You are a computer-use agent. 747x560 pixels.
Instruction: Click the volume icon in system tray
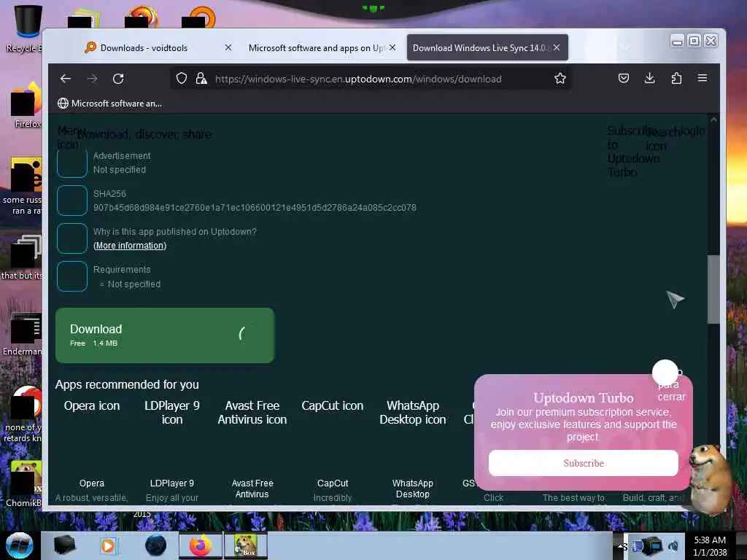(x=673, y=546)
